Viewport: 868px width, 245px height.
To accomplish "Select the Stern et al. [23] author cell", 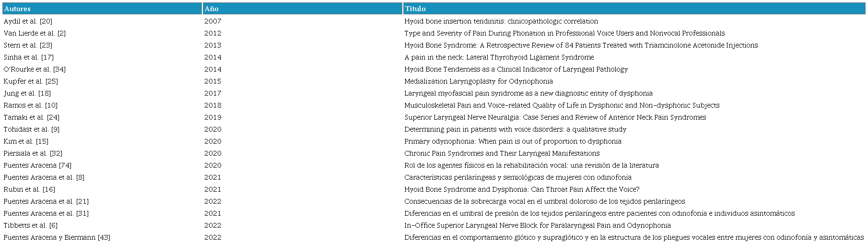I will click(28, 45).
